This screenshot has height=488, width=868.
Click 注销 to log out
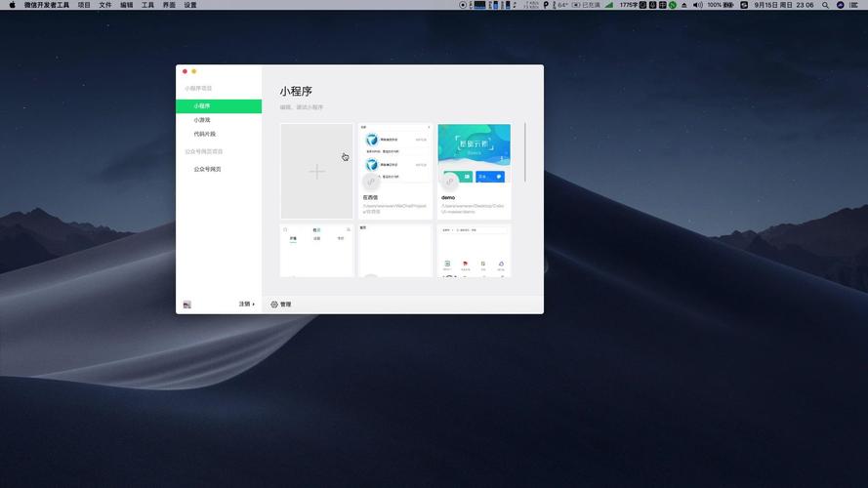coord(246,305)
